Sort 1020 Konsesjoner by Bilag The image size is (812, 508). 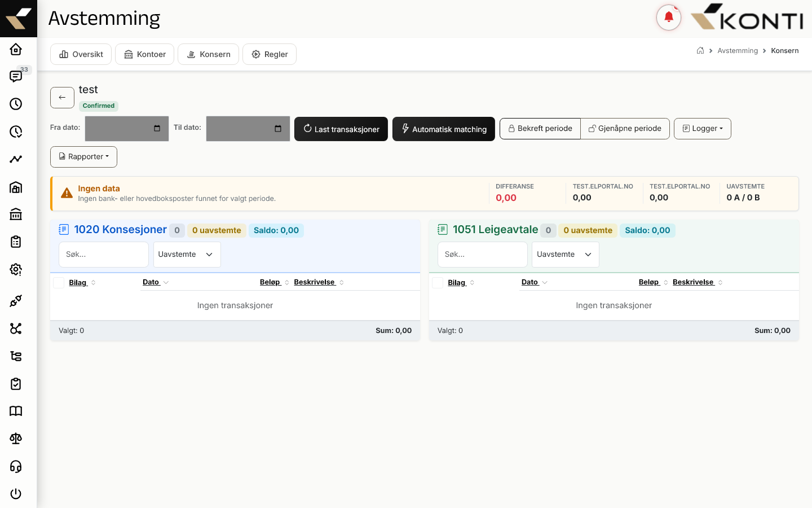pos(82,282)
